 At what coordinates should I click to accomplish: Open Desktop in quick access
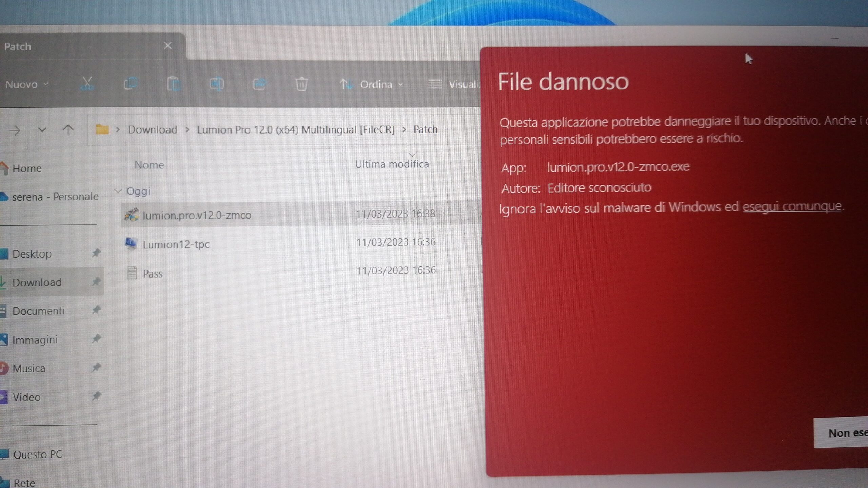click(32, 254)
